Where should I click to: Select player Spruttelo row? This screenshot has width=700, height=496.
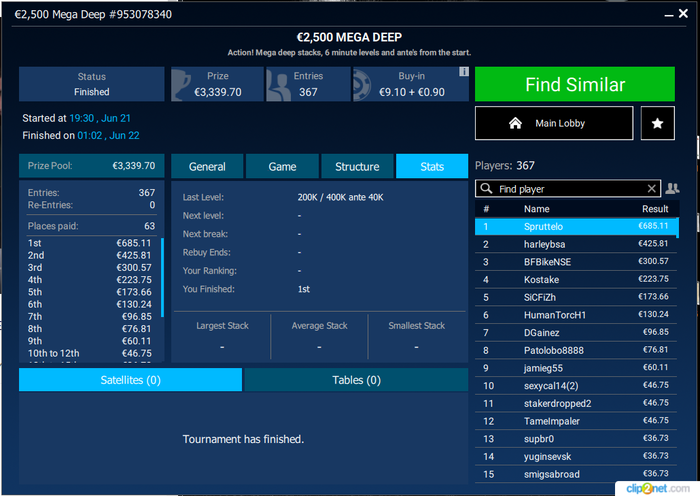576,226
